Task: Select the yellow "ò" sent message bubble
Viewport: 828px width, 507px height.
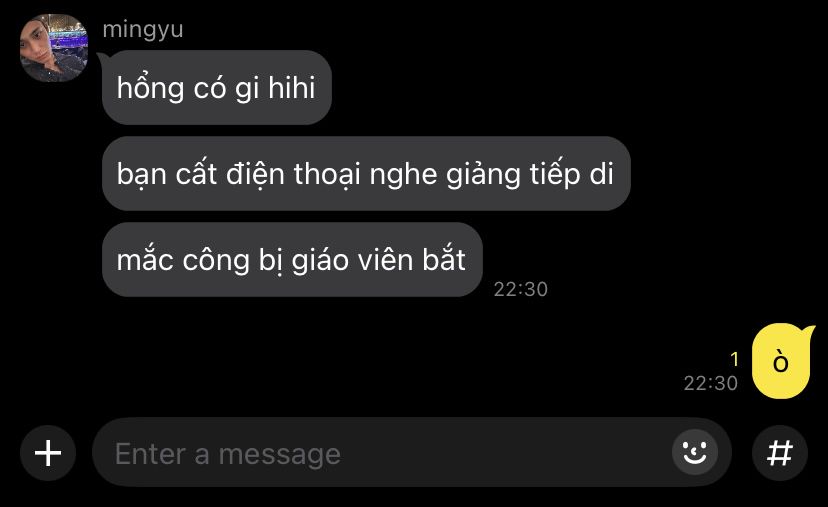Action: tap(781, 362)
